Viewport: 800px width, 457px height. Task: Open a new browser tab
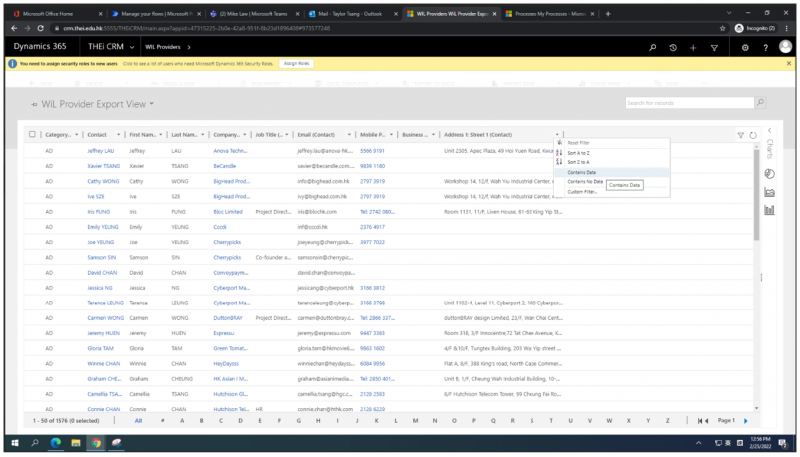point(608,14)
